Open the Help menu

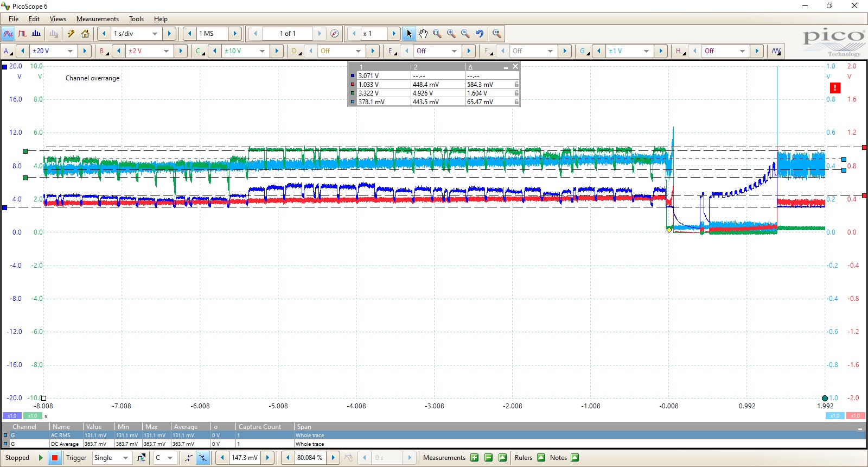161,19
